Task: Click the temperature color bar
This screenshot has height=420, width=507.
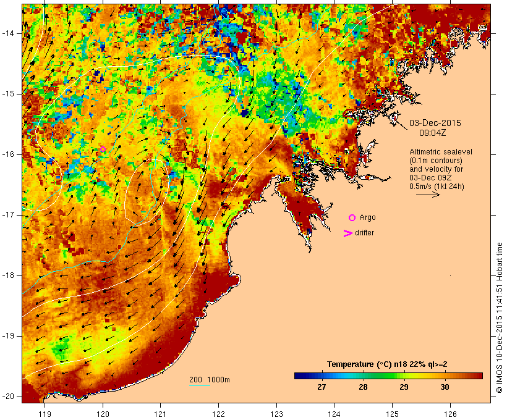Action: 388,376
